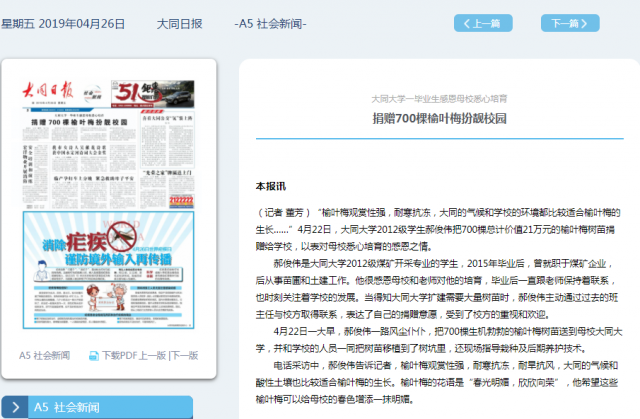Click the 大同日报 masthead logo on thumbnail
This screenshot has height=419, width=640.
(x=48, y=91)
